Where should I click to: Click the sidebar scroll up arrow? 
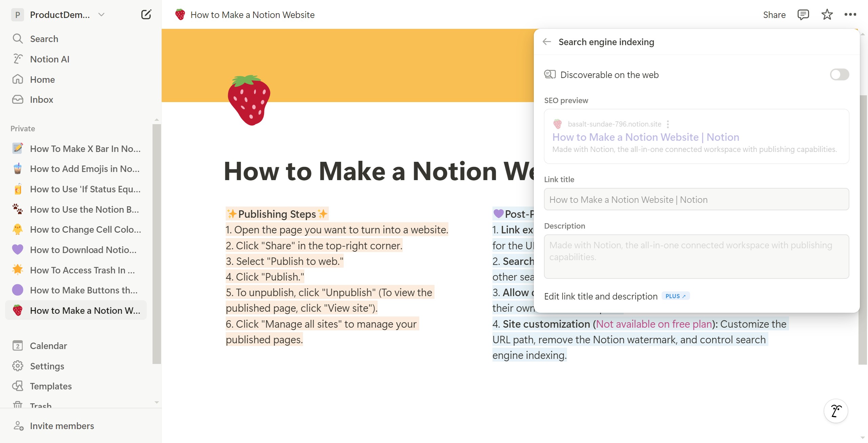click(157, 120)
